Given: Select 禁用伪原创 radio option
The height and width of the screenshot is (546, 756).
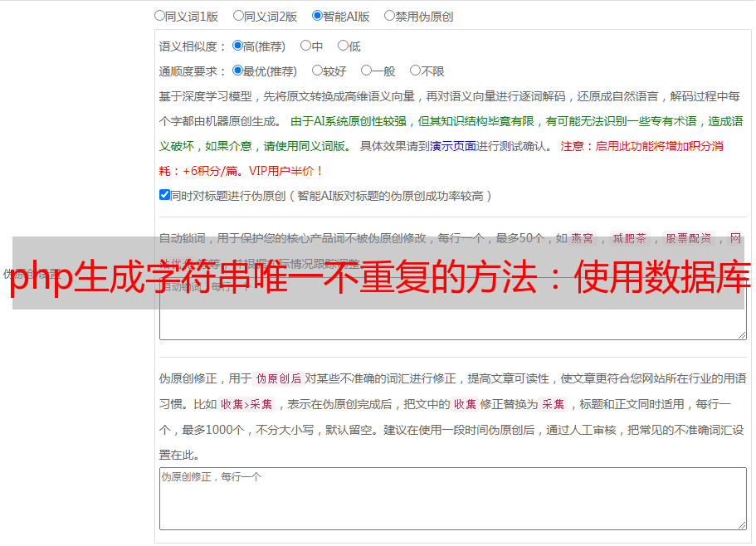Looking at the screenshot, I should pos(389,16).
